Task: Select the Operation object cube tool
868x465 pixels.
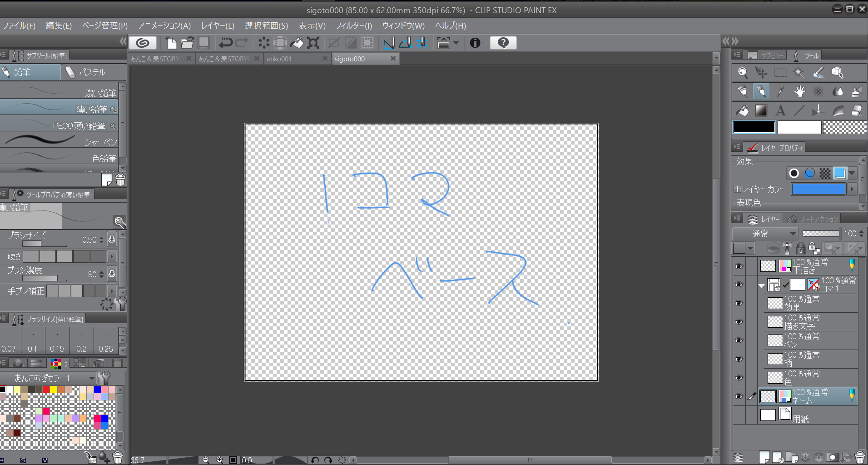Action: [x=837, y=73]
